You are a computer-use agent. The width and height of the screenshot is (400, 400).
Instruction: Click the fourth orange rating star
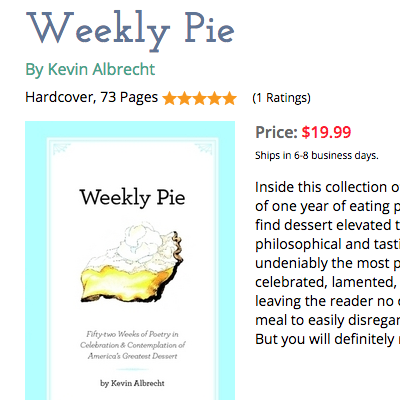click(214, 98)
